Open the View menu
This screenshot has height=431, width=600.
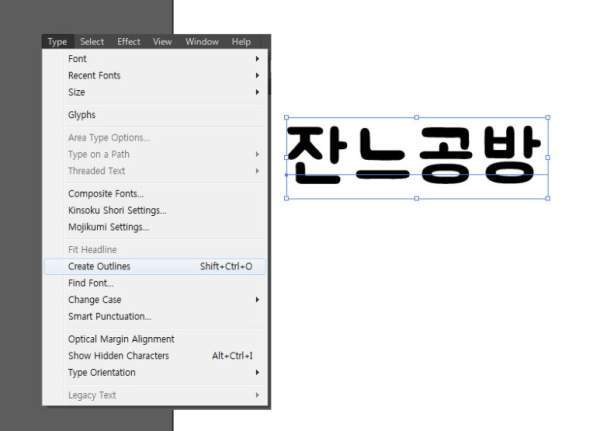[x=162, y=42]
